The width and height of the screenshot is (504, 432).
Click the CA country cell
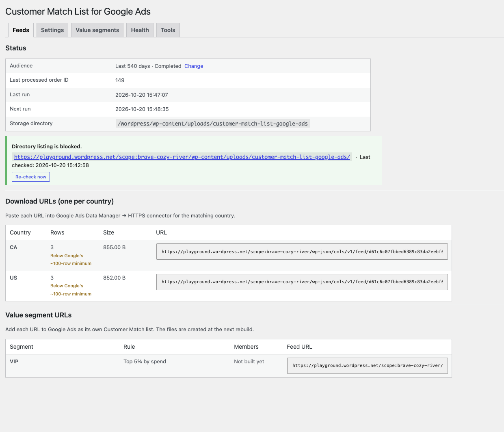coord(13,247)
